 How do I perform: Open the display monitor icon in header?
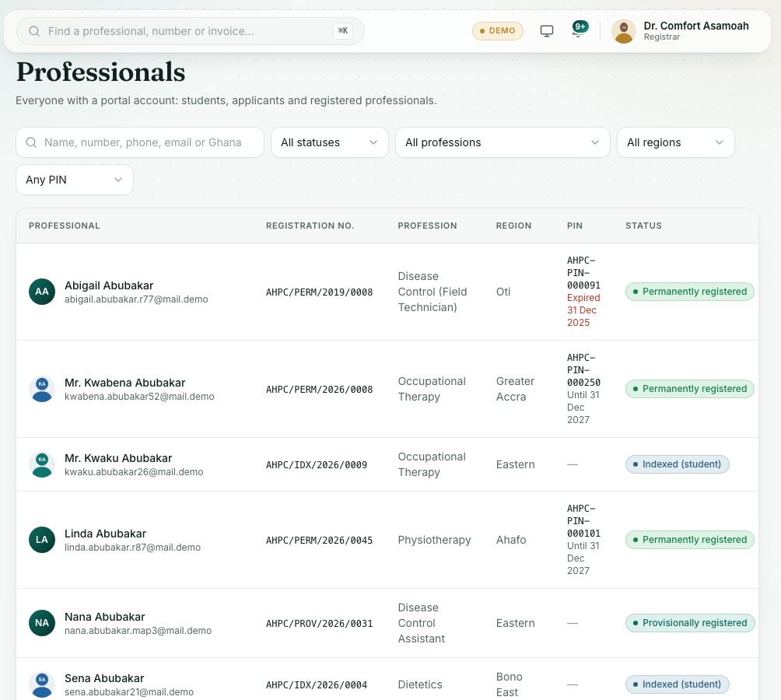point(546,31)
